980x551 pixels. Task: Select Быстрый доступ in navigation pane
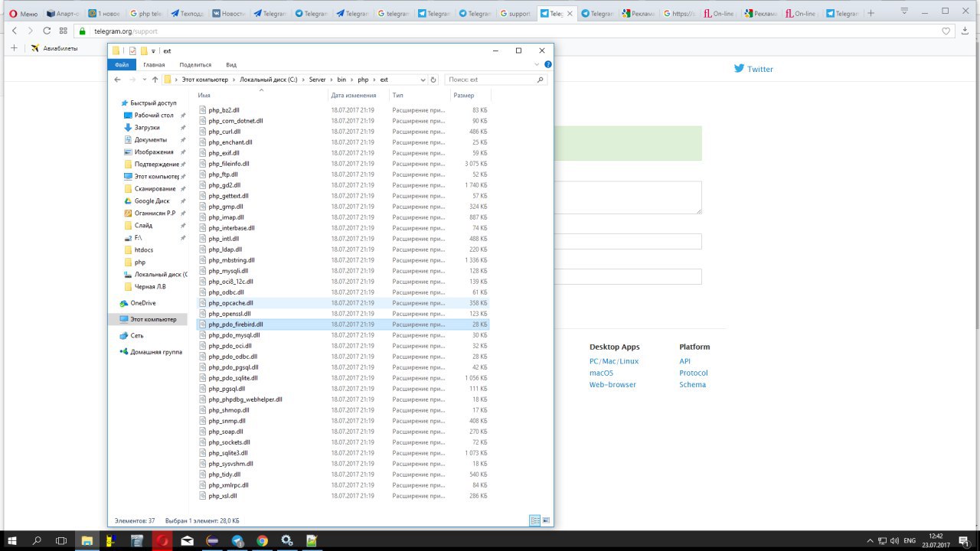pos(153,103)
